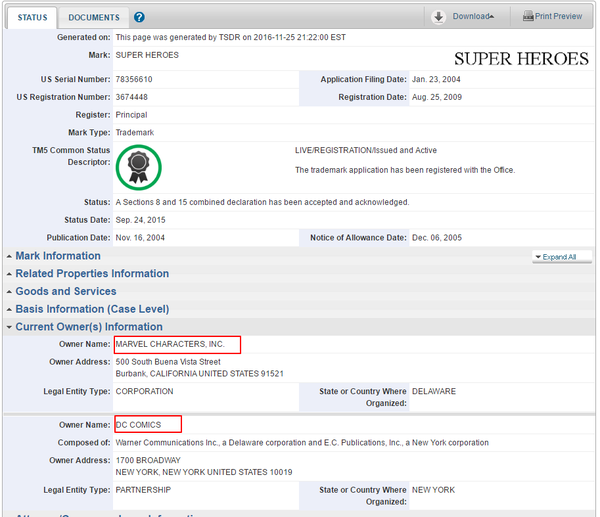This screenshot has height=517, width=600.
Task: Switch to the DOCUMENTS tab
Action: [x=94, y=18]
